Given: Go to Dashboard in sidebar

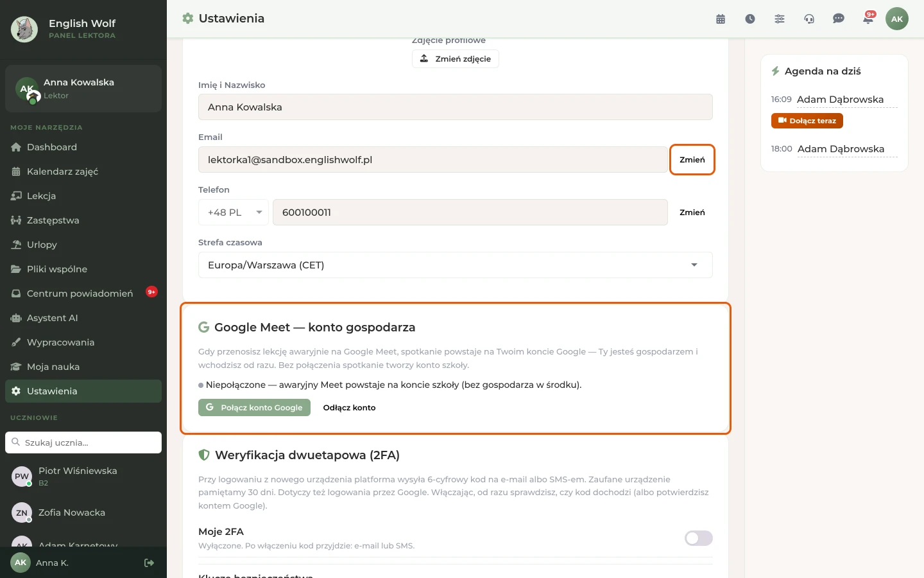Looking at the screenshot, I should (83, 147).
